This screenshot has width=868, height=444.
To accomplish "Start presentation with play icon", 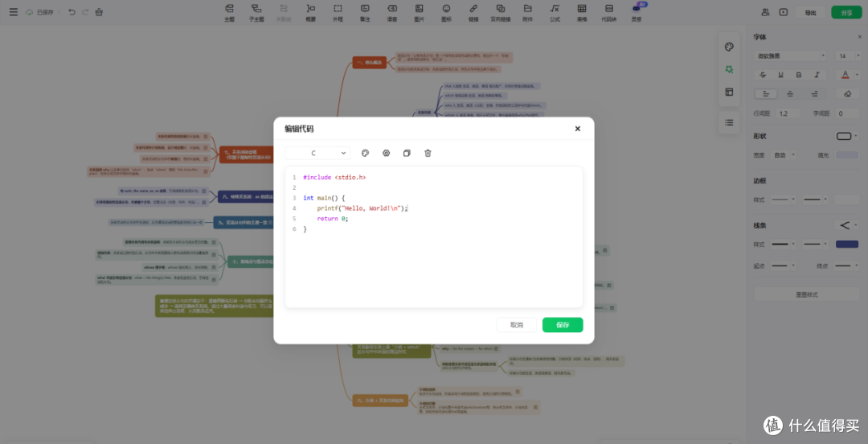I will tap(784, 12).
